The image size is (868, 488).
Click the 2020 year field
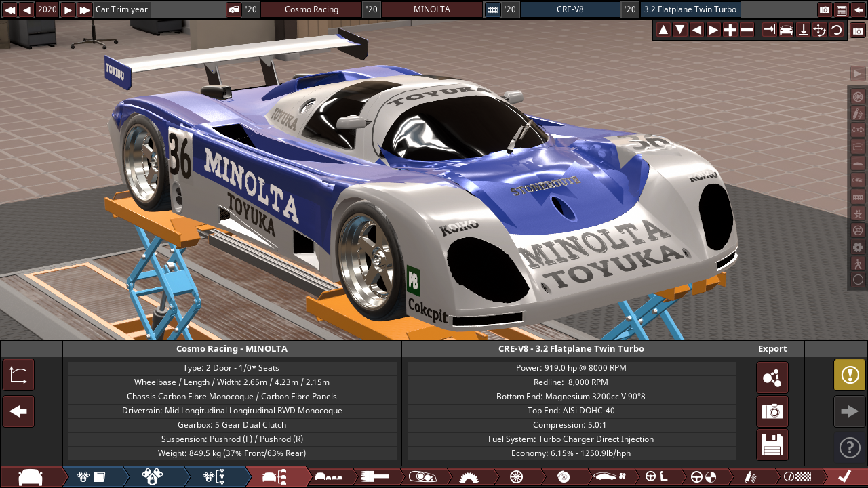pyautogui.click(x=47, y=9)
